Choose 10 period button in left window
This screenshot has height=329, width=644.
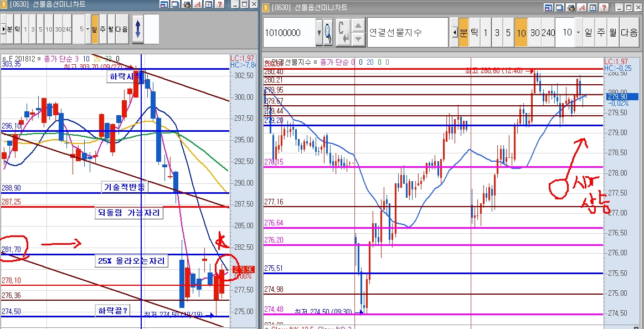(x=49, y=29)
